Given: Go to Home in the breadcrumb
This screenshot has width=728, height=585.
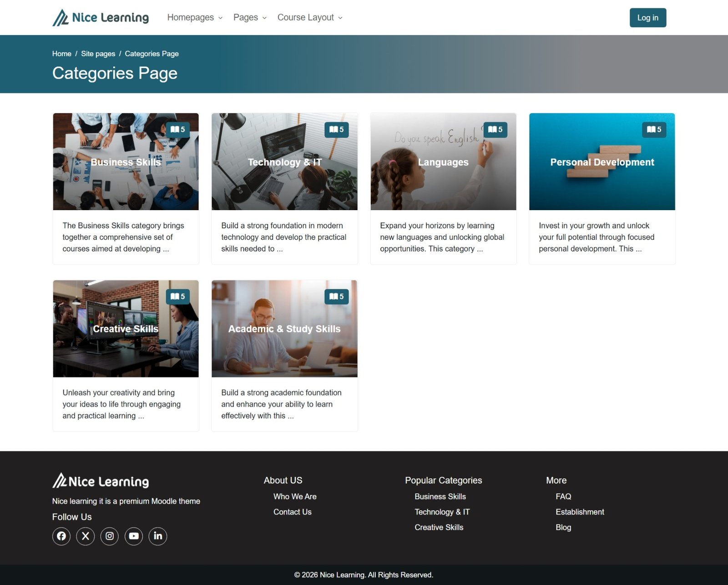Looking at the screenshot, I should pyautogui.click(x=61, y=54).
